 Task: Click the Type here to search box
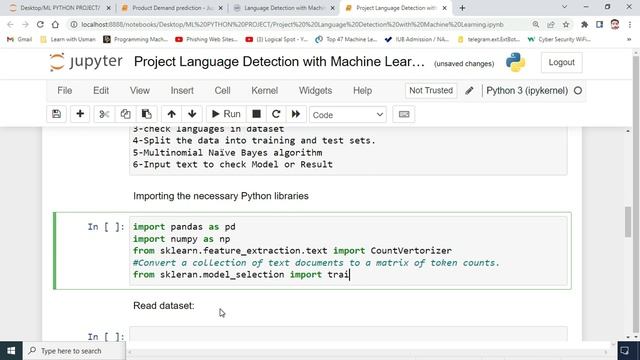coord(74,351)
